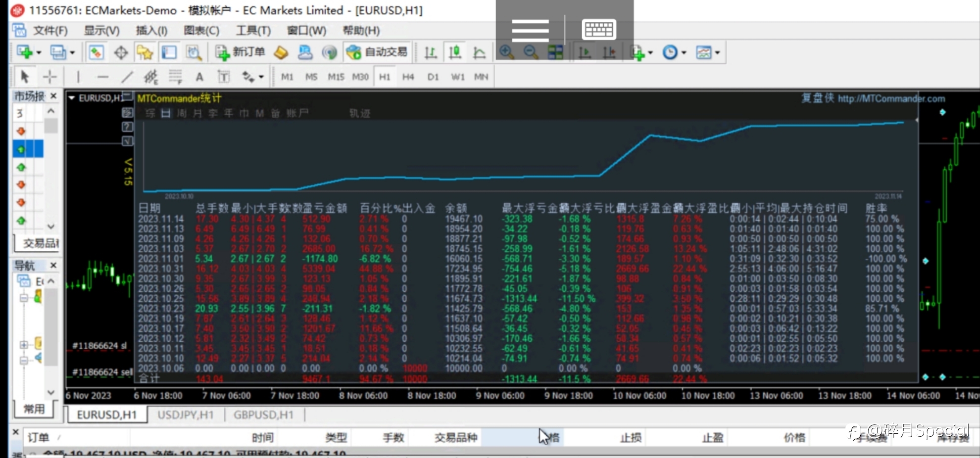
Task: Switch chart to line chart icon
Action: 479,52
